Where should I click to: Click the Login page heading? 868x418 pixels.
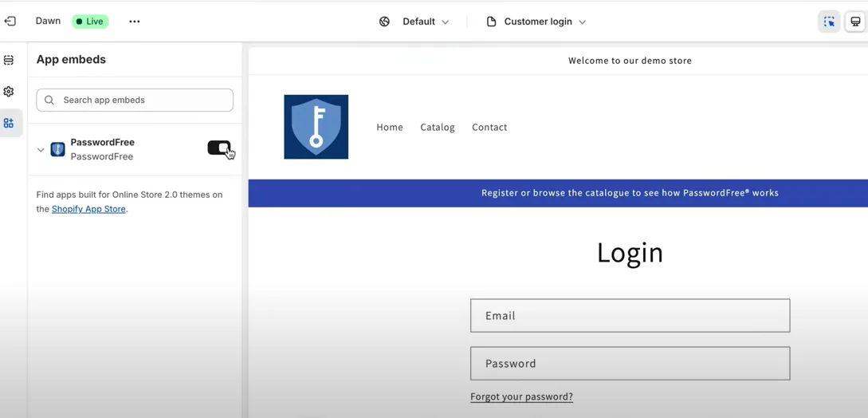630,252
